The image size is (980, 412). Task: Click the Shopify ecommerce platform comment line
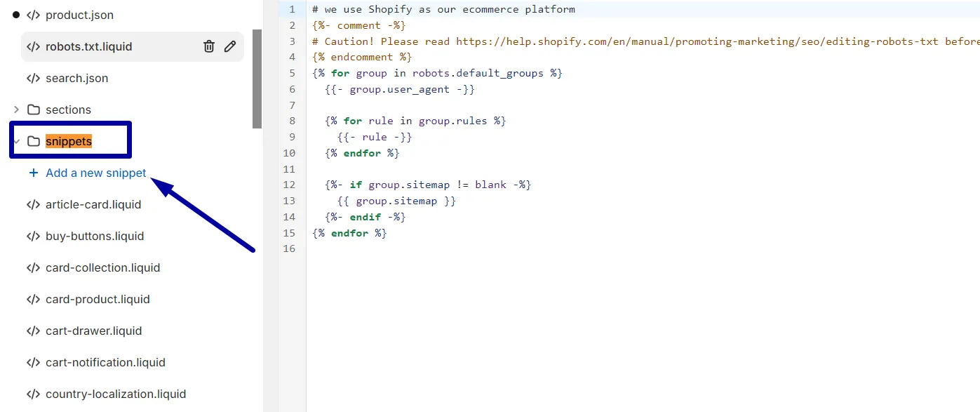click(x=443, y=10)
